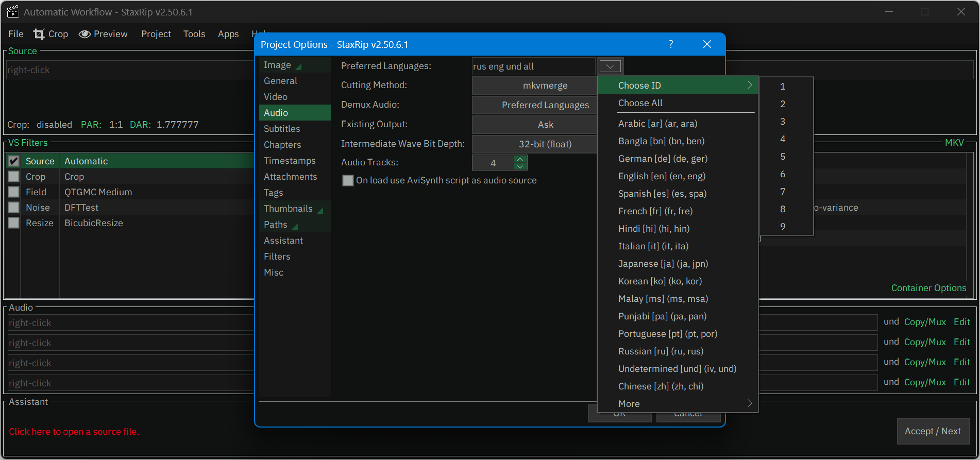
Task: Choose ID number 5 in submenu
Action: (783, 157)
